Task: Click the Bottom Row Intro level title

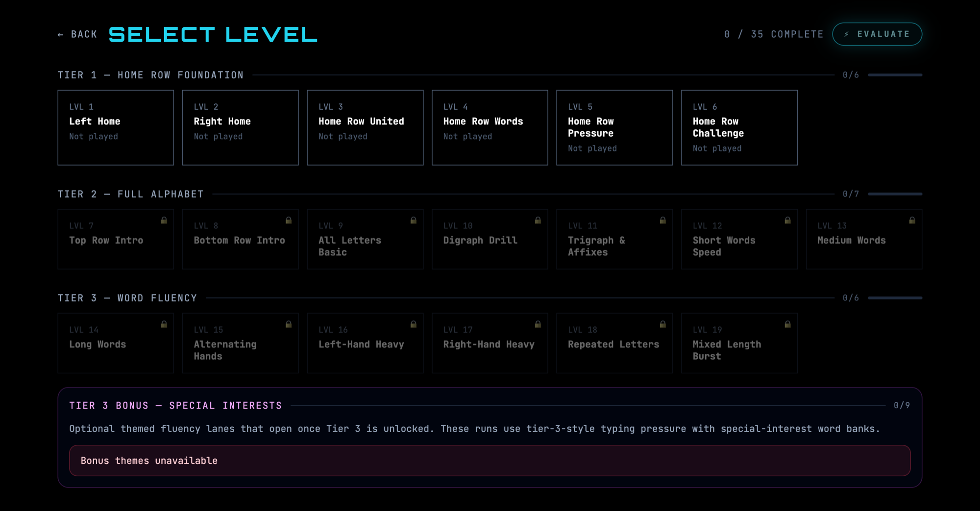Action: point(239,241)
